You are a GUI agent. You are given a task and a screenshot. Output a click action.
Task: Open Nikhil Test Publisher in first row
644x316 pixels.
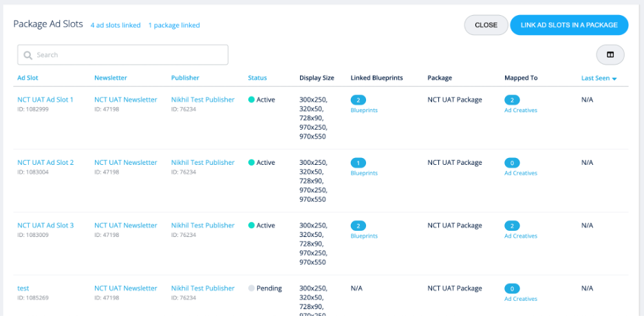point(203,100)
